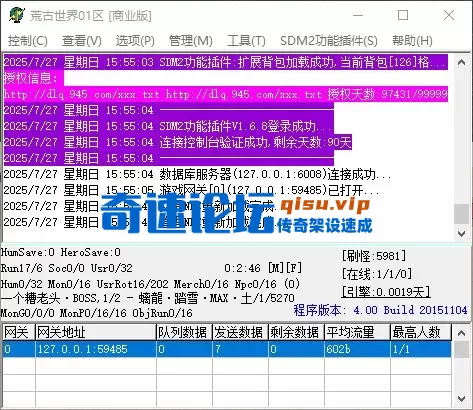Click log pane scroll-down arrow
The width and height of the screenshot is (473, 410).
[462, 233]
